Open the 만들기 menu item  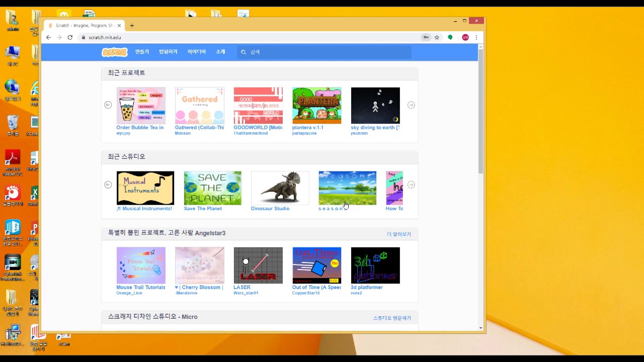tap(142, 52)
